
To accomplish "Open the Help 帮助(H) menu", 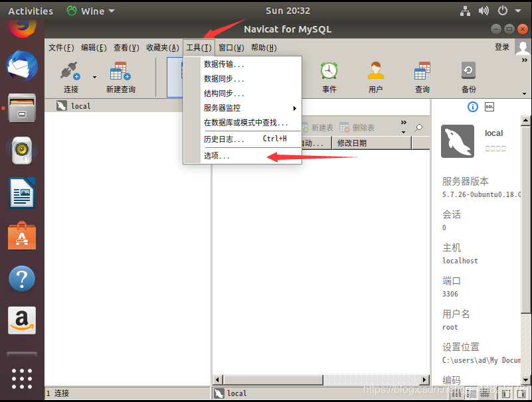I will 264,48.
